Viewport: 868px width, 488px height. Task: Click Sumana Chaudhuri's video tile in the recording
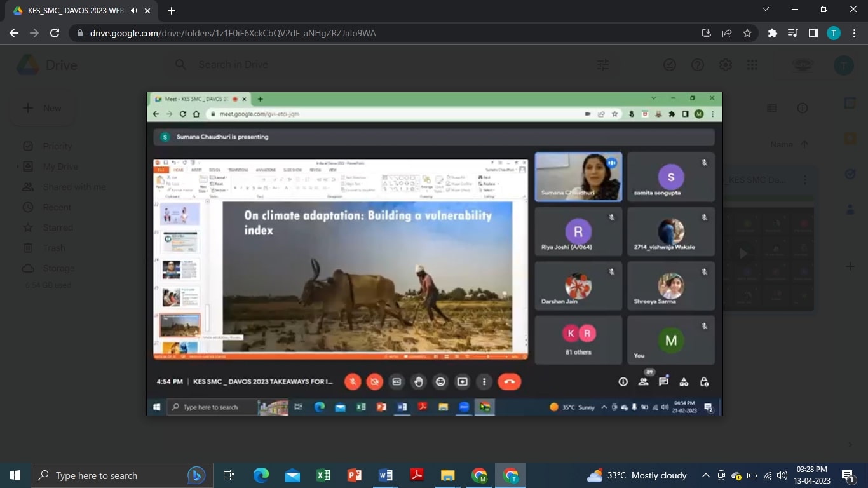pos(578,177)
